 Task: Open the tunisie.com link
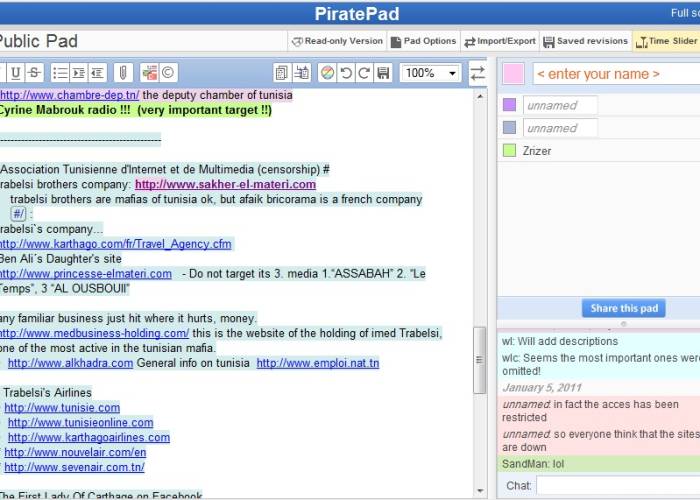click(62, 408)
